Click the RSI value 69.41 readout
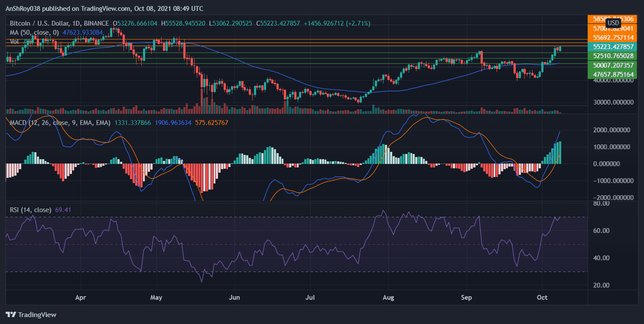 pyautogui.click(x=63, y=210)
